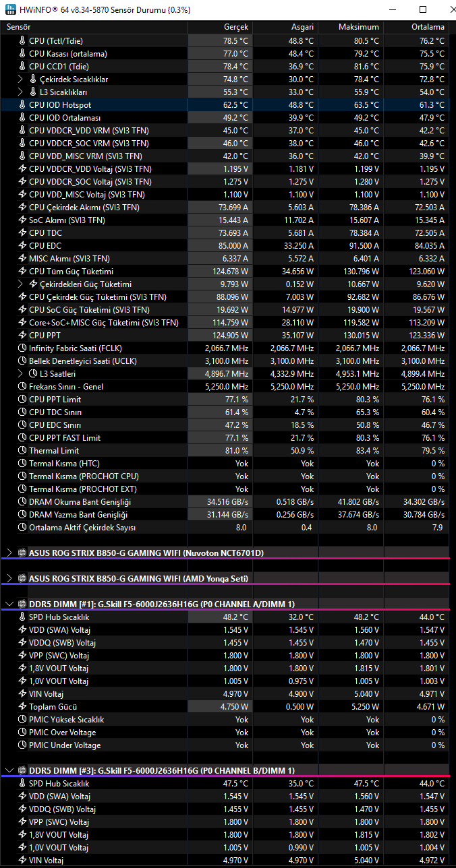Screen dimensions: 456x868
Task: Click lightning icon beside CPU EDC
Action: (22, 245)
